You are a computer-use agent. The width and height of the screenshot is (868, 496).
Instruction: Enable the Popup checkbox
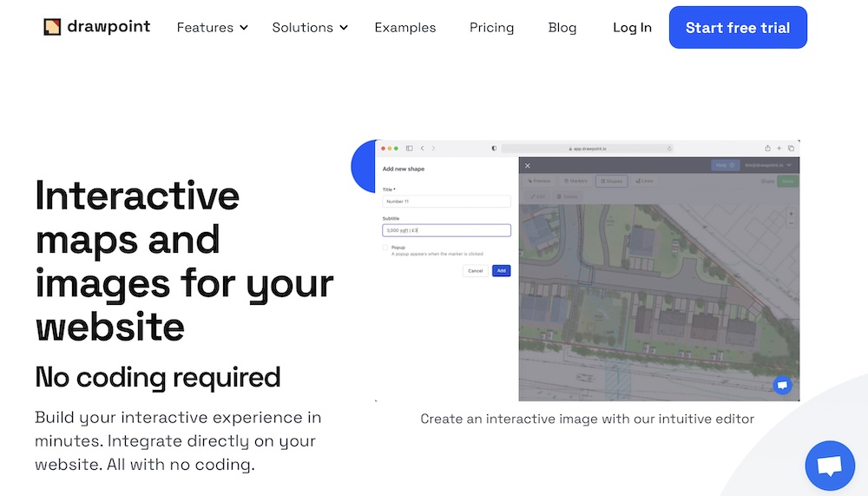[385, 248]
